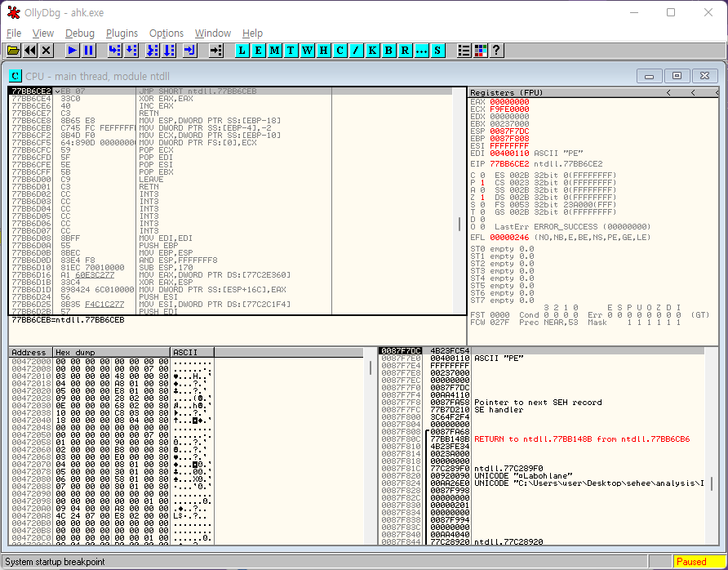Show Handles window with H button
The width and height of the screenshot is (728, 570).
(x=324, y=50)
